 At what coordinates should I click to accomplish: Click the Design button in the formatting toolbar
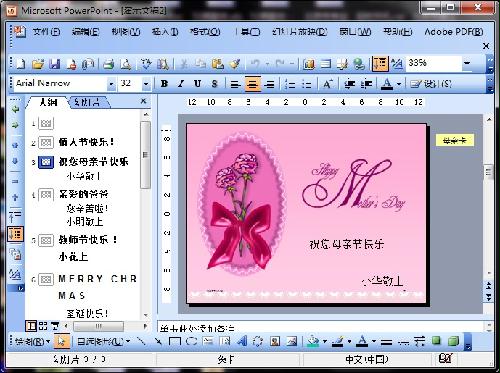(431, 84)
